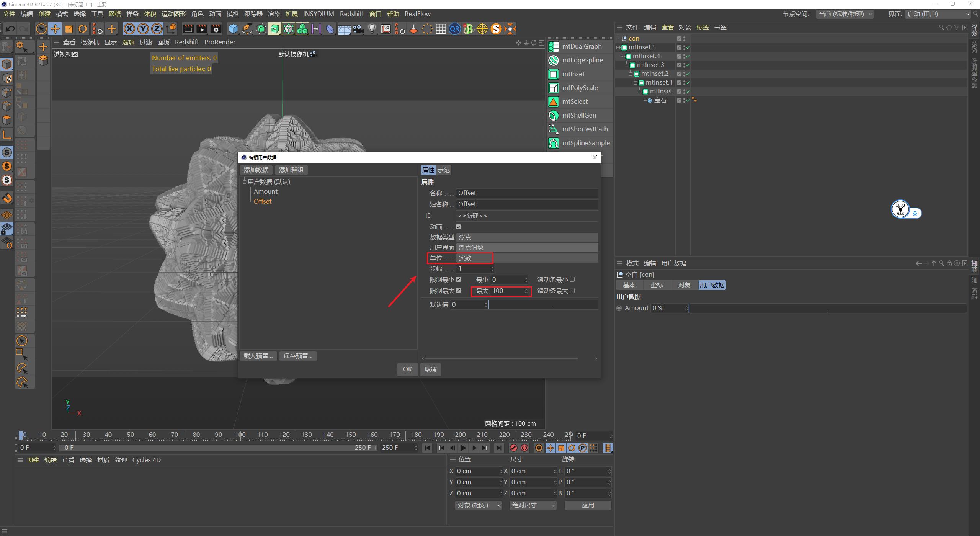Switch to the 示范 tab in the dialog

pos(443,170)
